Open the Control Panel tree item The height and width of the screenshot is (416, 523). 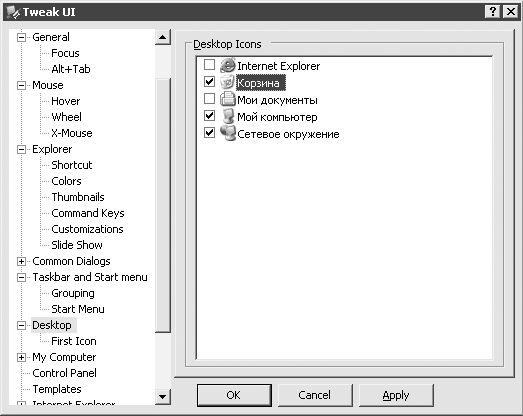tap(64, 373)
